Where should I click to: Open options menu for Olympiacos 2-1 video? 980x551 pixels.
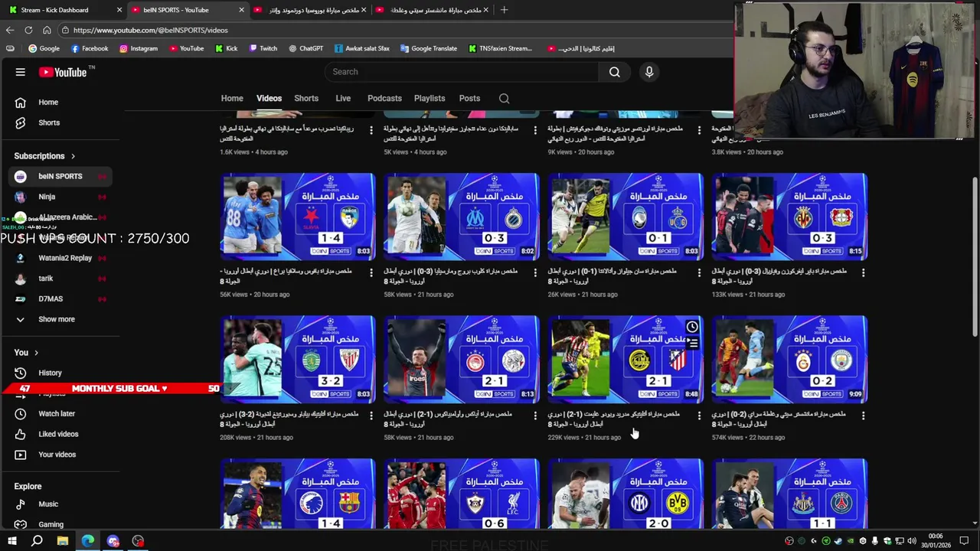click(535, 416)
